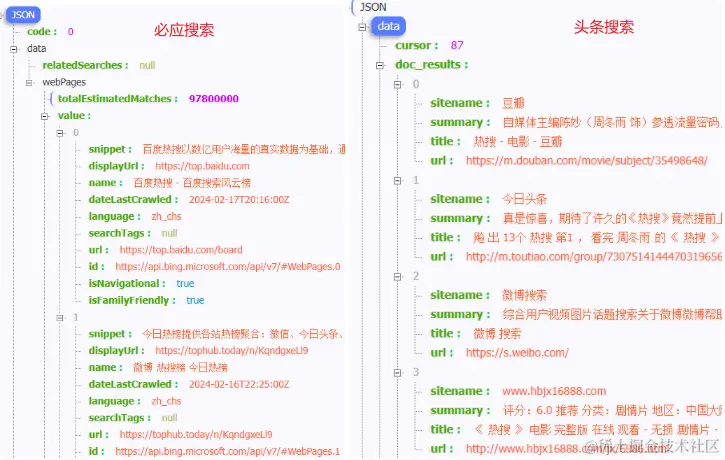725x460 pixels.
Task: Click sitename value www.hbjx16888.com
Action: click(x=554, y=391)
